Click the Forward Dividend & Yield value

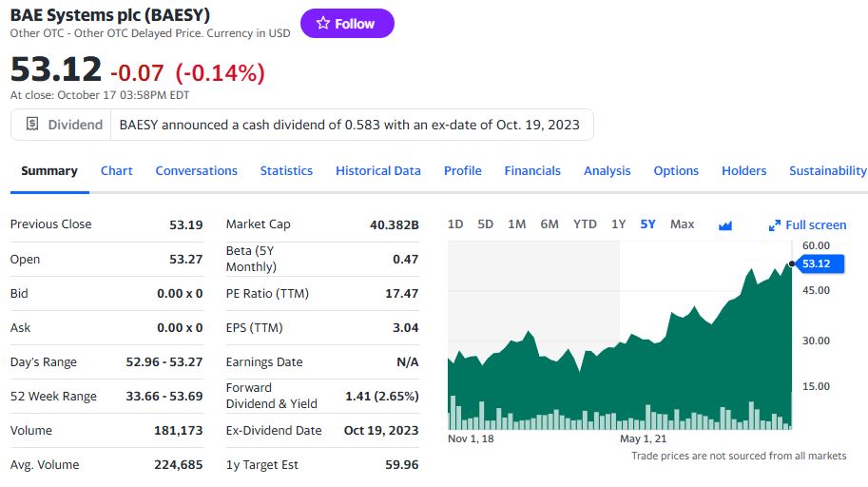(x=382, y=397)
